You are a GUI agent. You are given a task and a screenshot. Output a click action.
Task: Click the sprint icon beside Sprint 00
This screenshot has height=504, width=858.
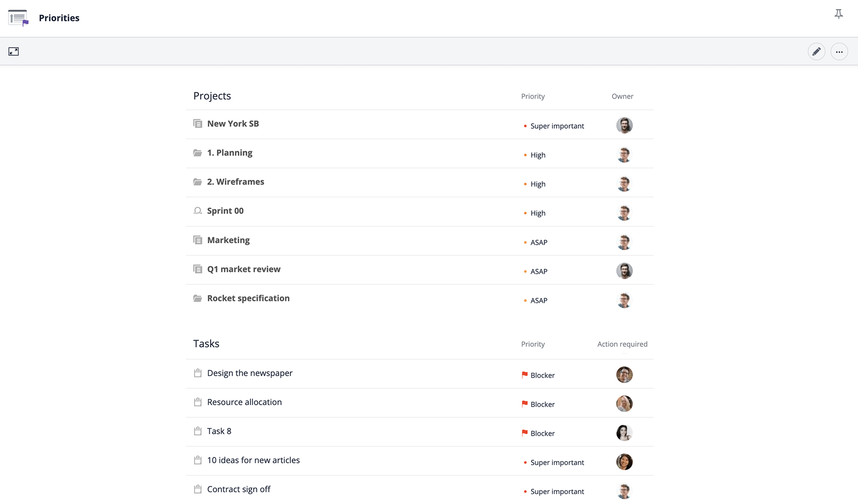coord(197,211)
